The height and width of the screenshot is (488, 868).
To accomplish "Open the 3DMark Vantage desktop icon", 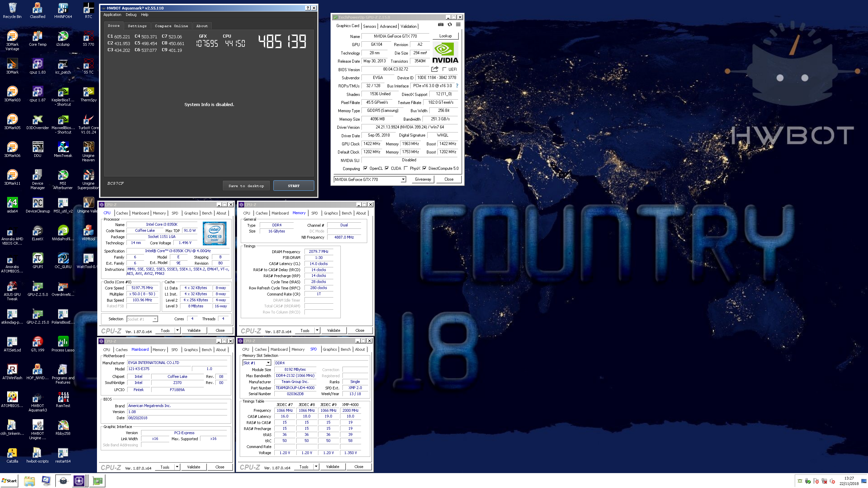I will click(12, 40).
